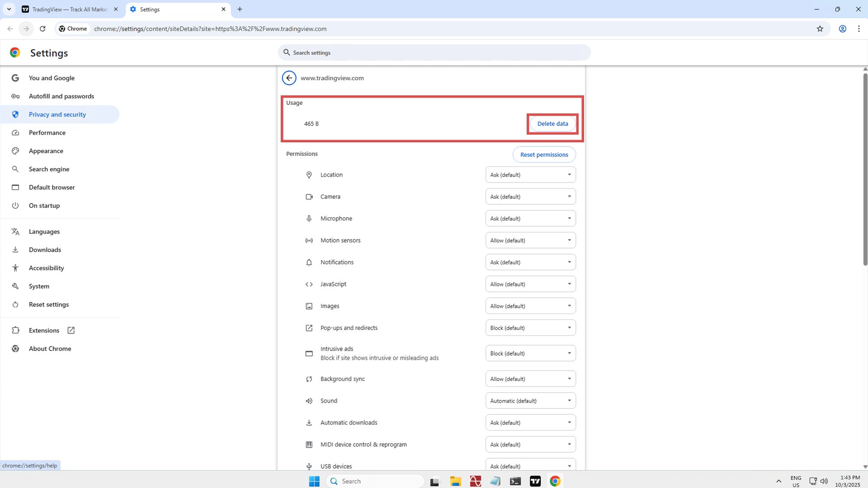Open the Notifications permission dropdown

coord(530,262)
